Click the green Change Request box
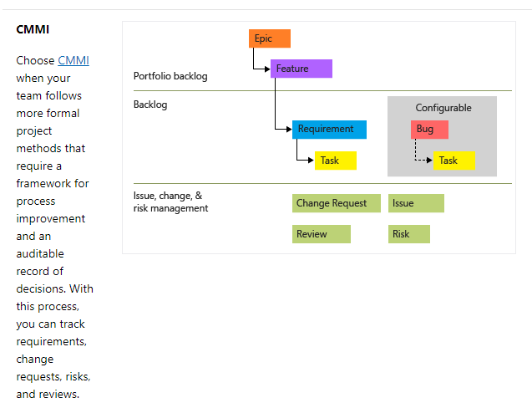This screenshot has width=532, height=403. [x=336, y=203]
